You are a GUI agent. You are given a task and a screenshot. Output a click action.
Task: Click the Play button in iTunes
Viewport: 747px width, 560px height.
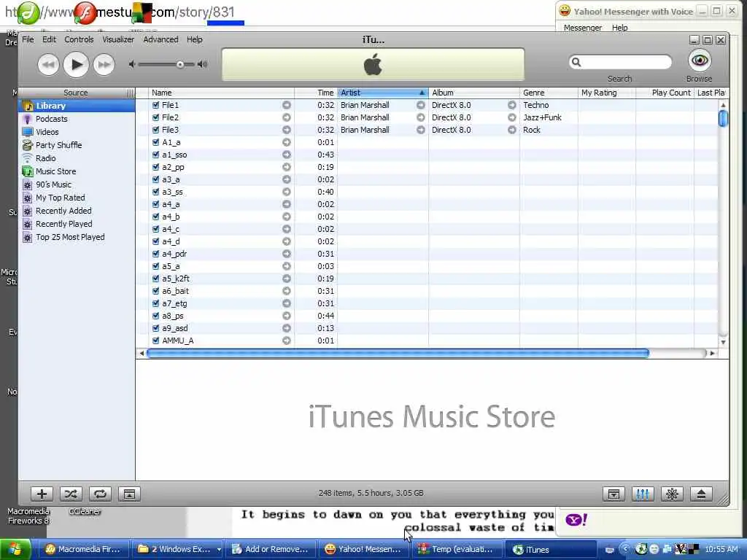(x=76, y=64)
